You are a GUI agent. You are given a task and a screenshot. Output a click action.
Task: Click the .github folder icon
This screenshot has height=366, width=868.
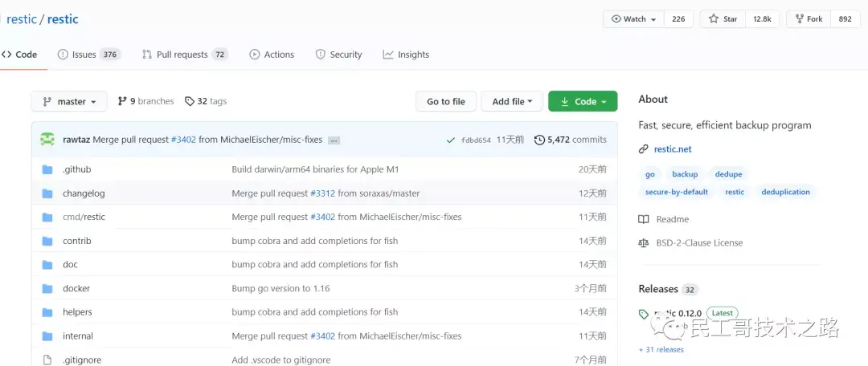47,169
